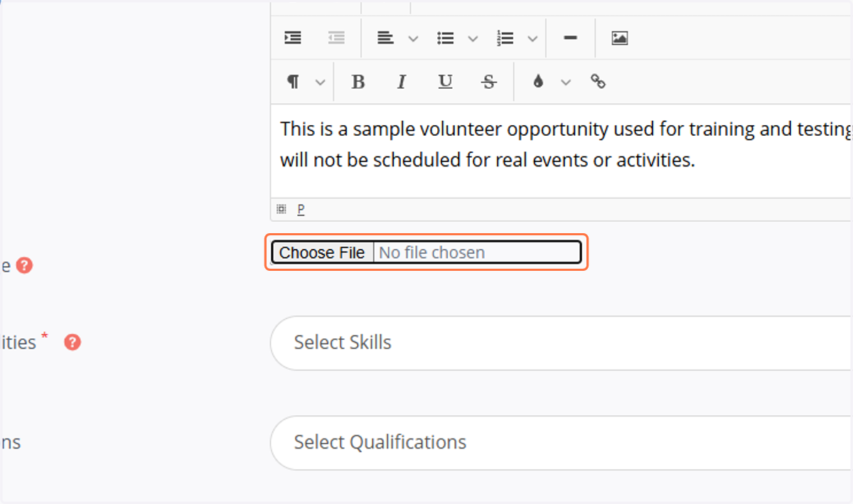Open the Select Skills dropdown
The height and width of the screenshot is (504, 853).
[562, 343]
